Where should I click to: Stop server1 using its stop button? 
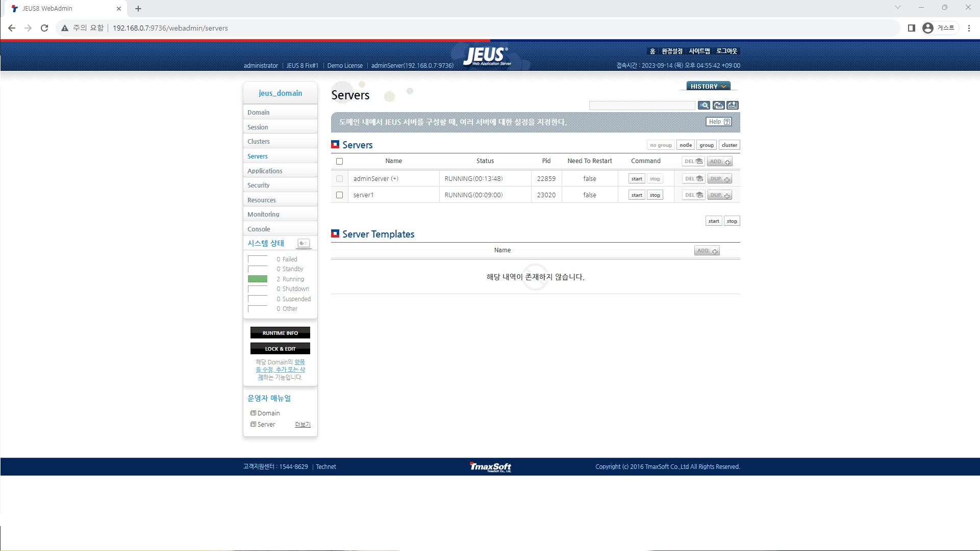pos(655,195)
